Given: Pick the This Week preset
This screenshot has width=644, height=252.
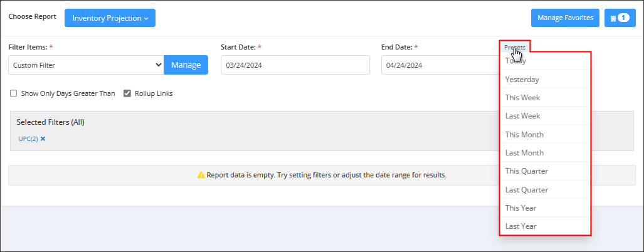Looking at the screenshot, I should 545,98.
